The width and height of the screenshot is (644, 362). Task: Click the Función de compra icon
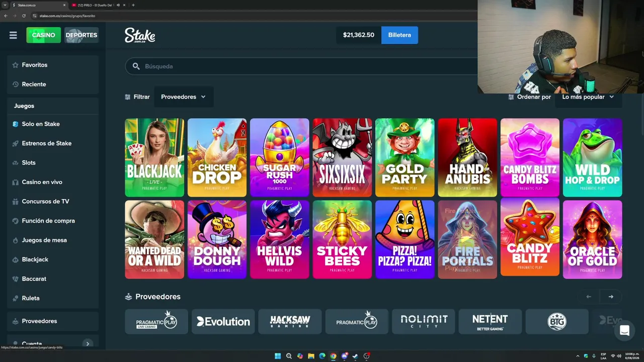click(15, 221)
